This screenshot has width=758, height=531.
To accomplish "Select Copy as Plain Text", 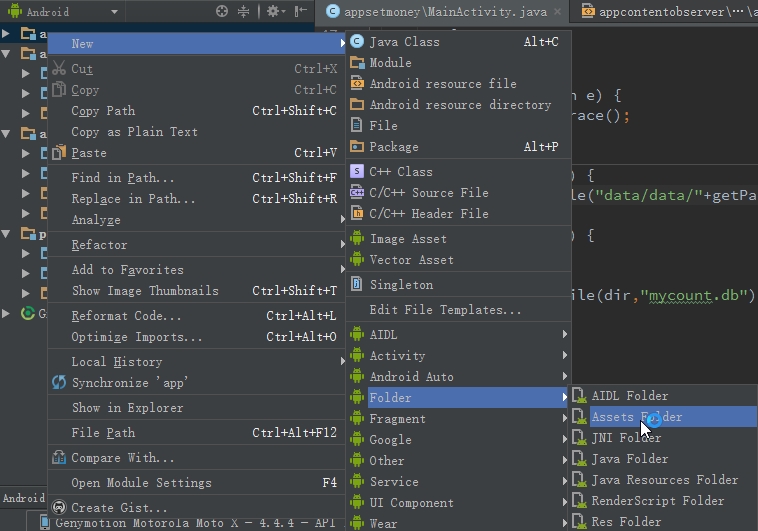I will (x=197, y=132).
